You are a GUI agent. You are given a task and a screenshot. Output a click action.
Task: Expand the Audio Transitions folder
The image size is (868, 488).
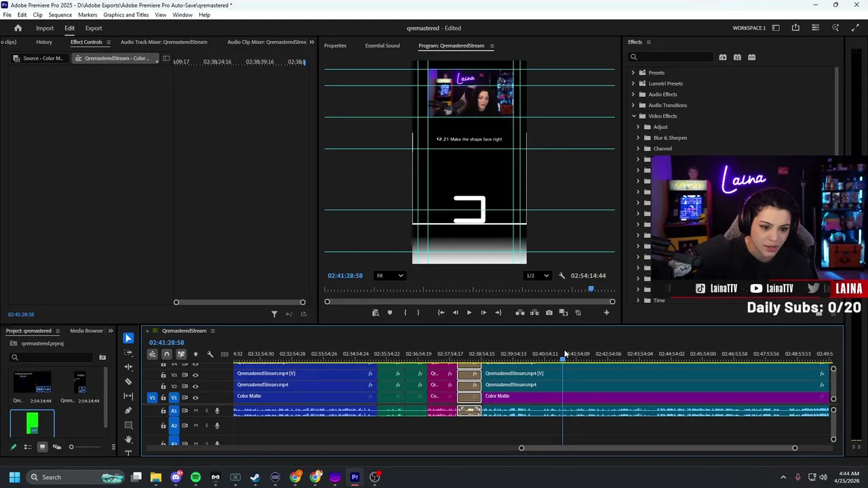coord(633,105)
